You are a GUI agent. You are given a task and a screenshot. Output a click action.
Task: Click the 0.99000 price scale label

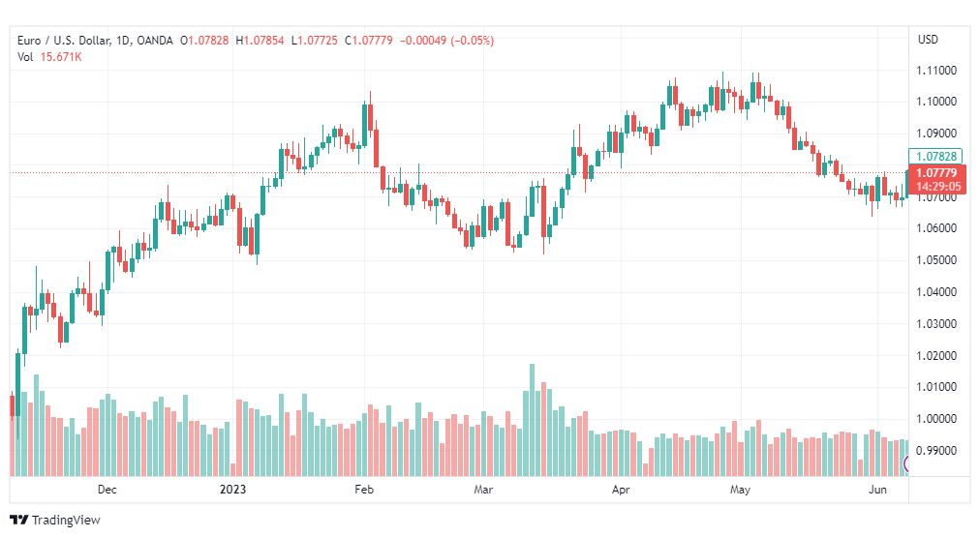click(x=936, y=451)
